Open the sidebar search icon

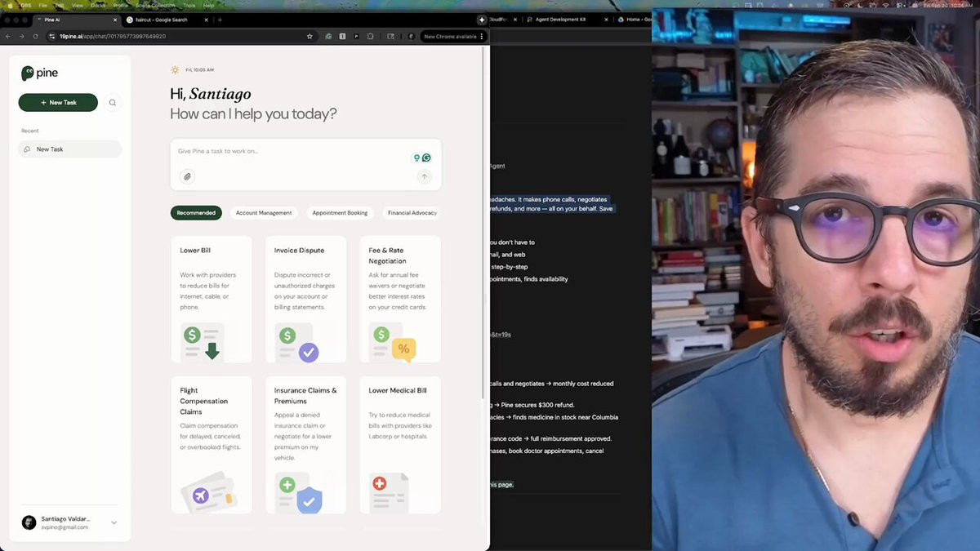pos(113,103)
